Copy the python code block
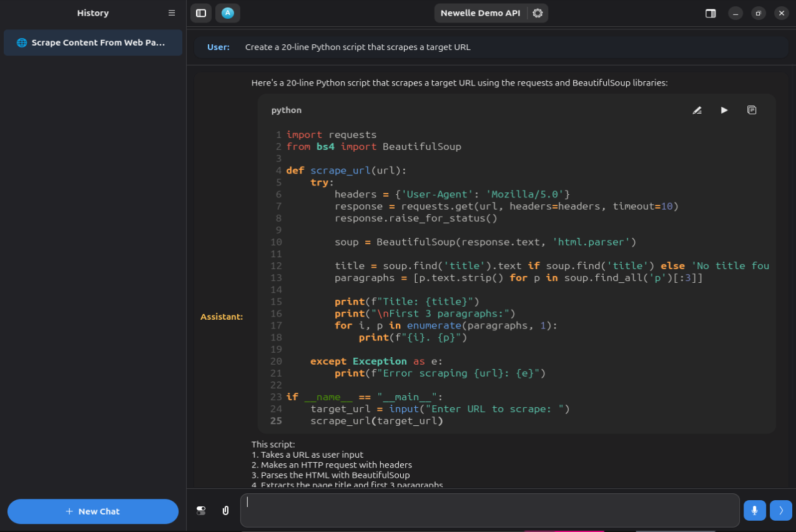The height and width of the screenshot is (532, 796). pyautogui.click(x=752, y=110)
